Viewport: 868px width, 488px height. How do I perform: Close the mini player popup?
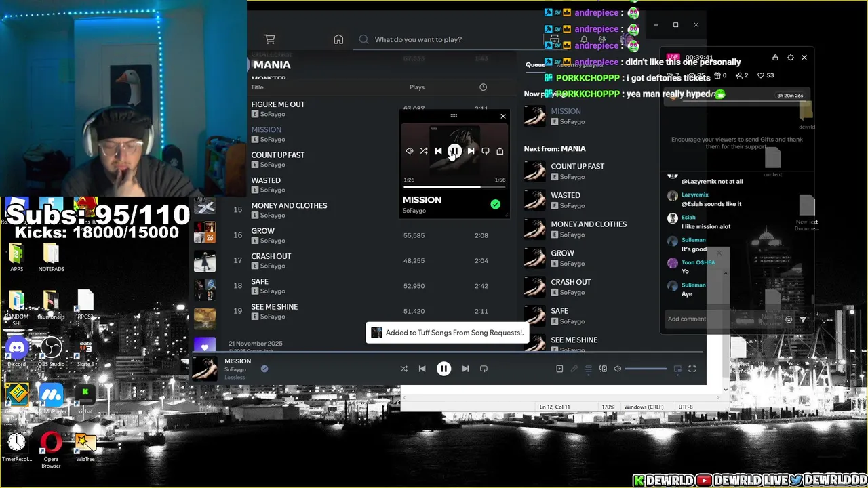pyautogui.click(x=503, y=117)
